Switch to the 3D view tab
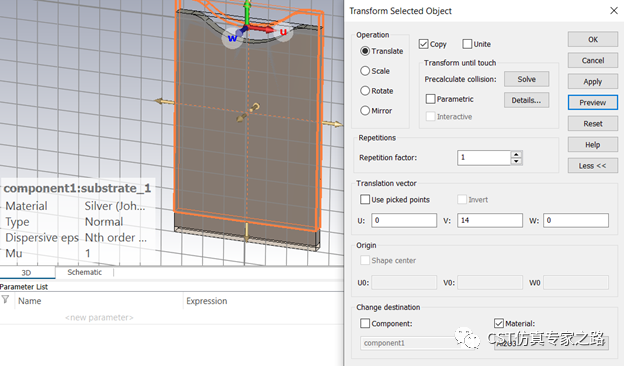This screenshot has height=366, width=624. (x=26, y=273)
